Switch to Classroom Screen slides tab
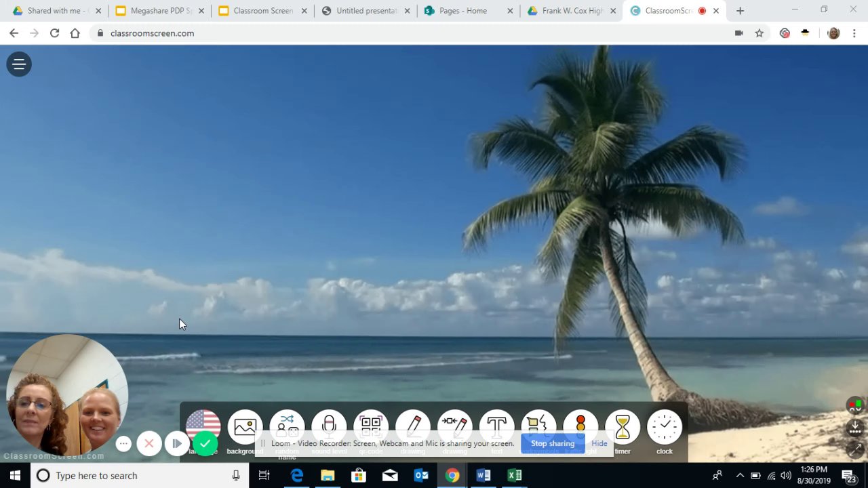868x488 pixels. point(262,11)
